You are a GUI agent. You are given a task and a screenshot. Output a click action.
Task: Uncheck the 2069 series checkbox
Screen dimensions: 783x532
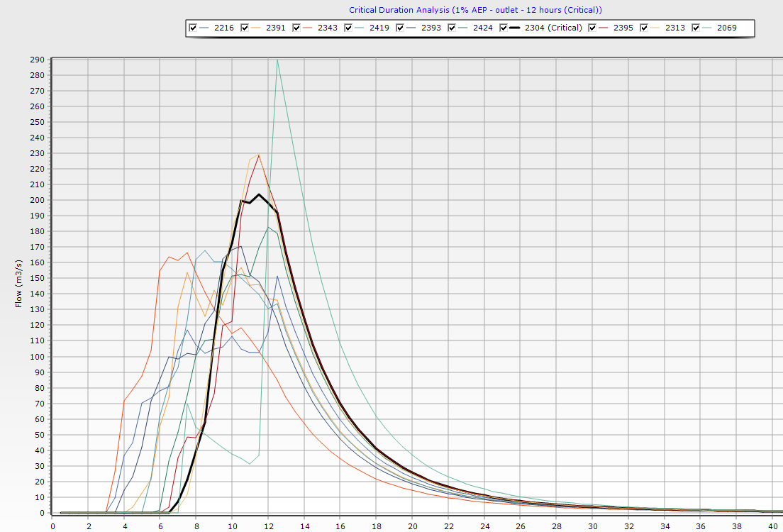(696, 28)
